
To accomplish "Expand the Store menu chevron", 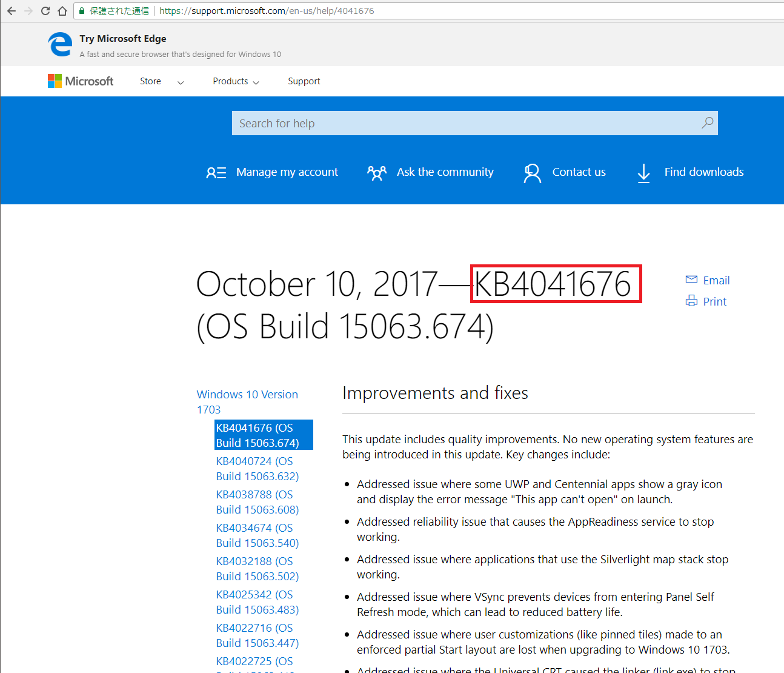I will pyautogui.click(x=181, y=82).
